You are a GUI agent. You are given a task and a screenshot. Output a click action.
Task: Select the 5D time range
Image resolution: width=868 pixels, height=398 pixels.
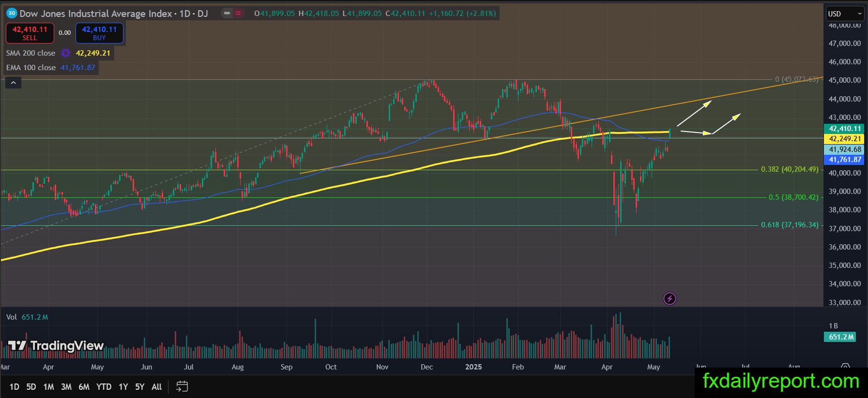31,387
